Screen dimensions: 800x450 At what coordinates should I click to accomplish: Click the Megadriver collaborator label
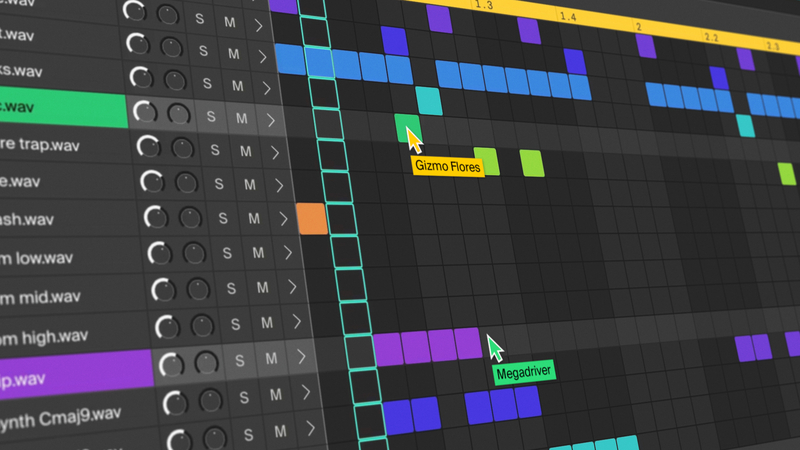click(524, 372)
